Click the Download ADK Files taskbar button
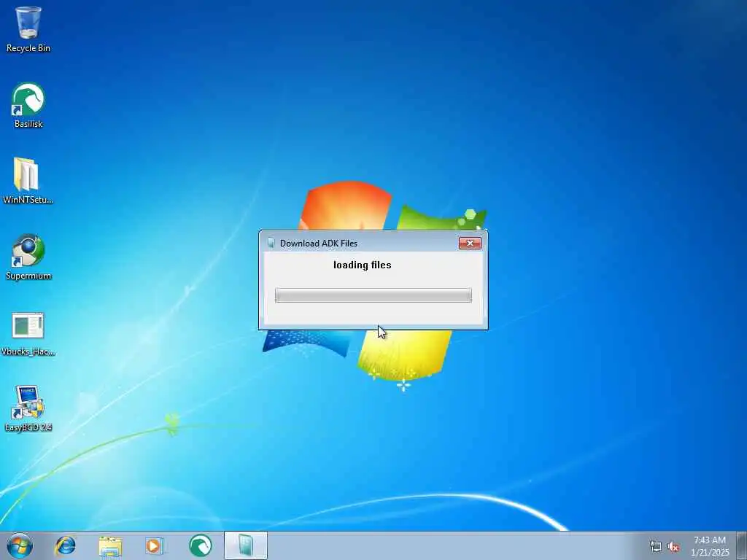 click(246, 545)
